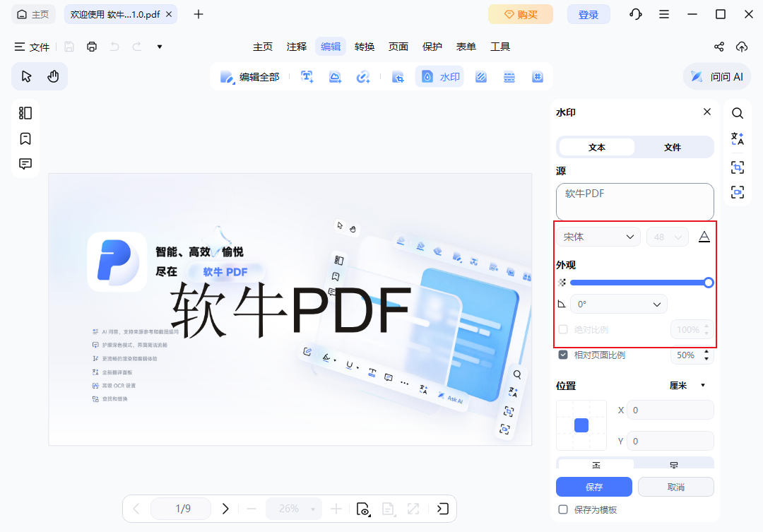Click the print icon
The height and width of the screenshot is (532, 763).
(91, 47)
